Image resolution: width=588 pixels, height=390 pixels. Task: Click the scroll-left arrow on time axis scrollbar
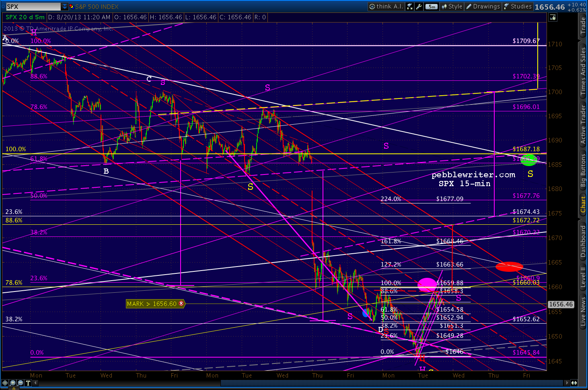point(36,383)
